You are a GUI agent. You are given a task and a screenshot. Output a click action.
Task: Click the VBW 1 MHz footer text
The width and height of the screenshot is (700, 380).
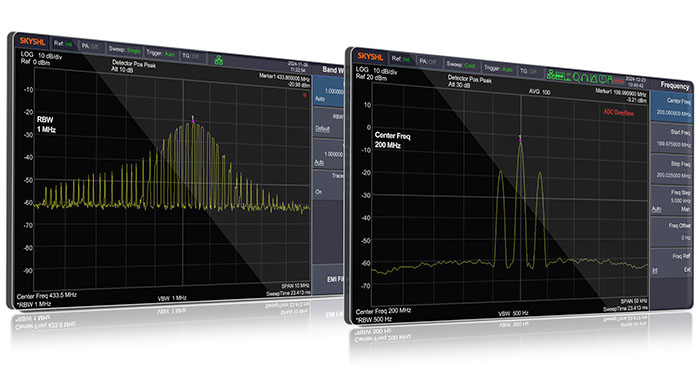172,298
